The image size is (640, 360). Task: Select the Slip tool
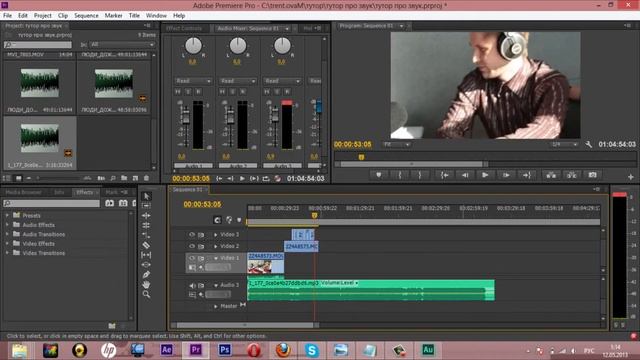point(146,255)
